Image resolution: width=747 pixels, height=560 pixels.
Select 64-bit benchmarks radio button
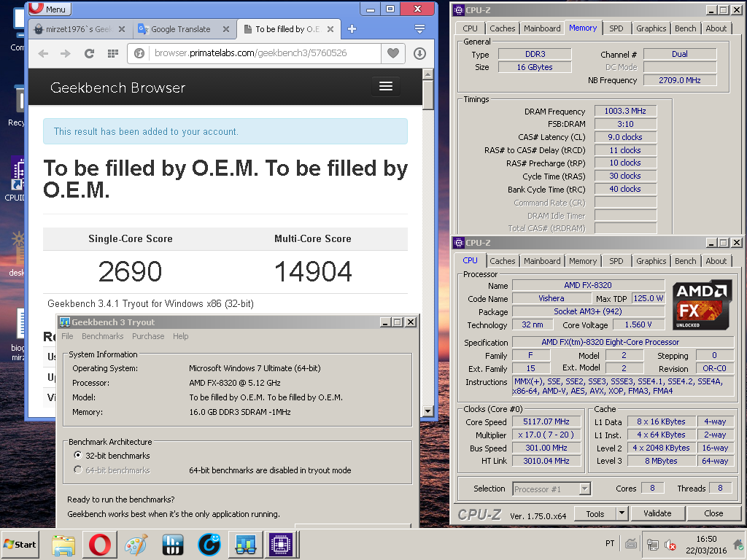click(x=77, y=470)
